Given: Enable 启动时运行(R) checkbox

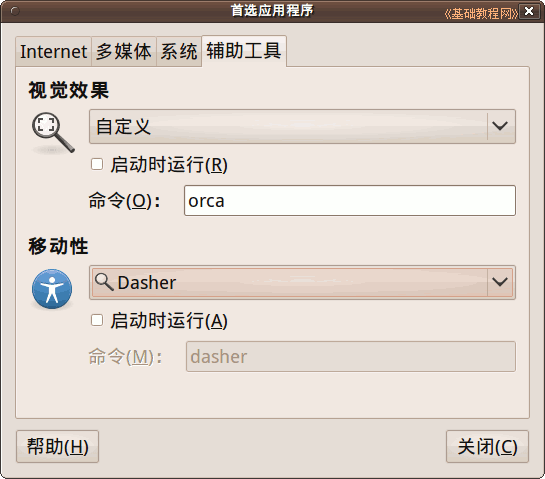Looking at the screenshot, I should pyautogui.click(x=97, y=164).
